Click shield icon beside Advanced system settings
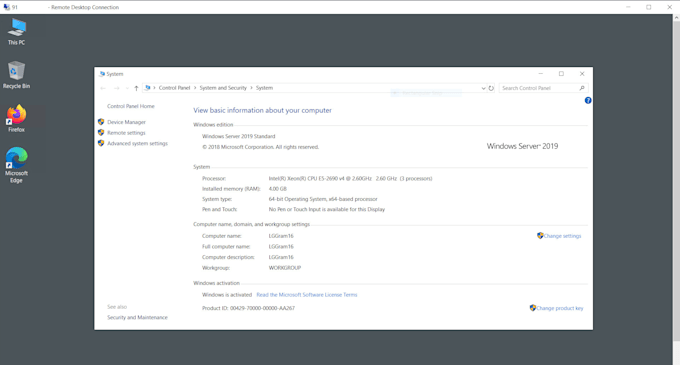 tap(101, 143)
